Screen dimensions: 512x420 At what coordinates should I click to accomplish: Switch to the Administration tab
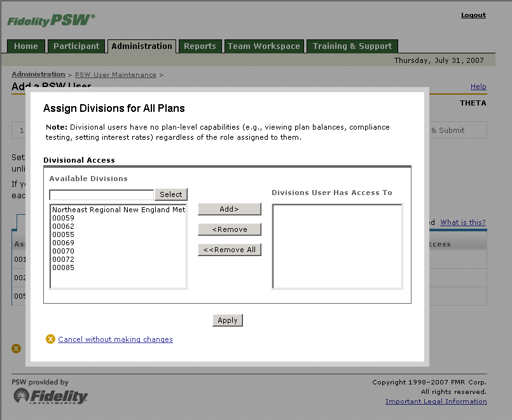click(142, 46)
